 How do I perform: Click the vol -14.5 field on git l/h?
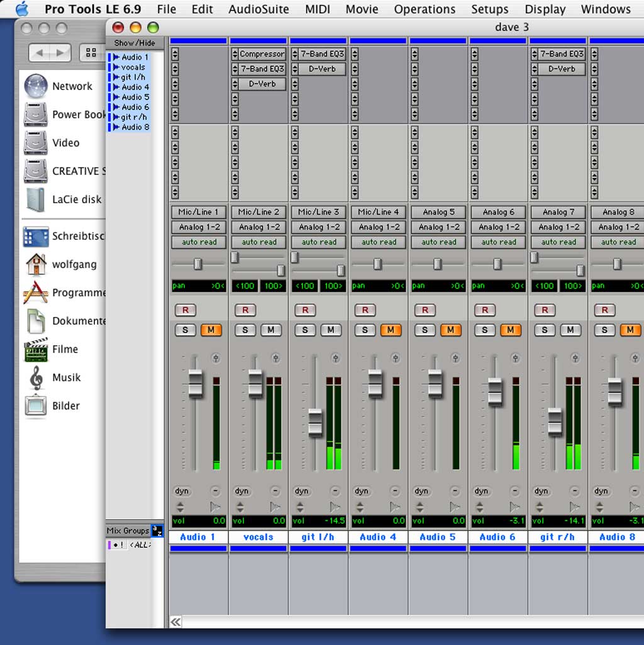319,521
